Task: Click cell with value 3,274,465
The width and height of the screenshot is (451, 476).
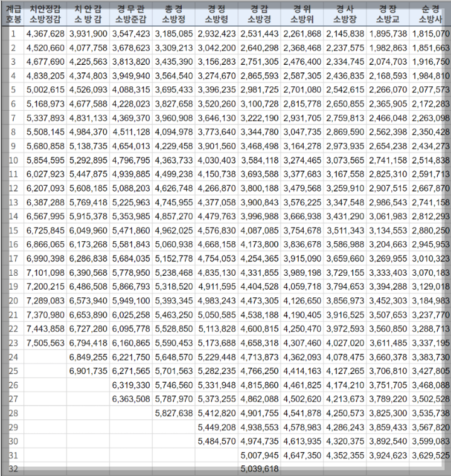Action: (x=302, y=161)
